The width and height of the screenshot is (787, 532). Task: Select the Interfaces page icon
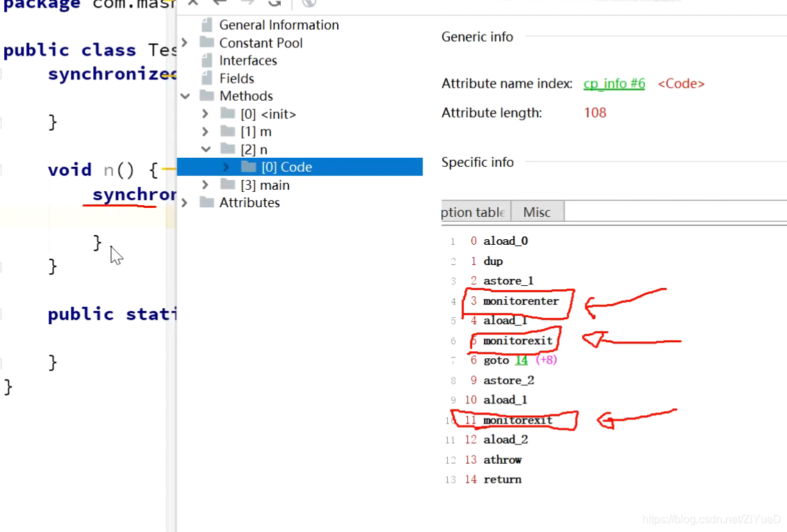point(206,61)
